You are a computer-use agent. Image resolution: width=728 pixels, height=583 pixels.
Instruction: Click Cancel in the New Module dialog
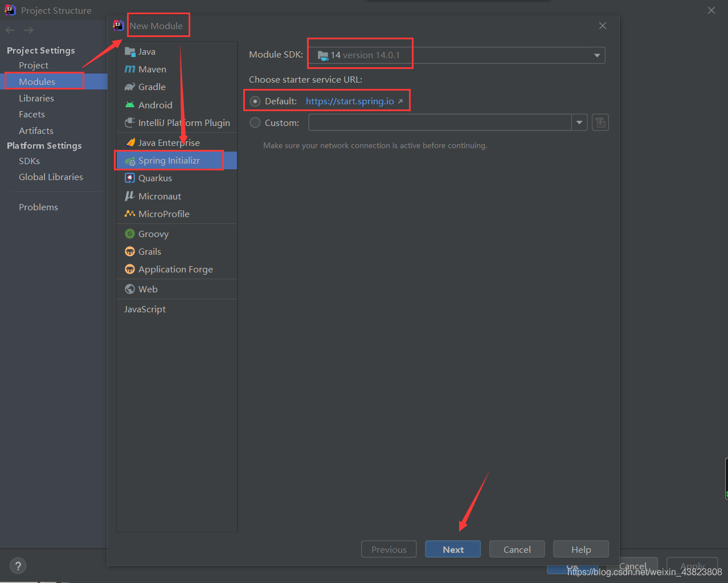[x=517, y=549]
